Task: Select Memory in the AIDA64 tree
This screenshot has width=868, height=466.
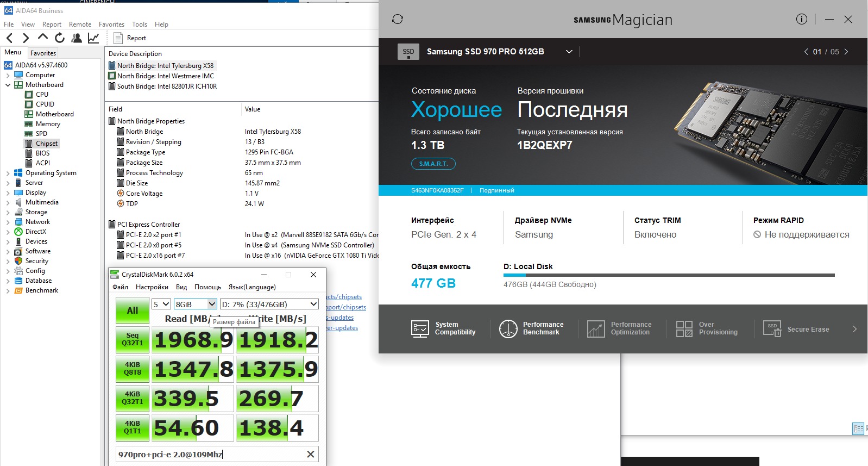Action: pyautogui.click(x=48, y=124)
